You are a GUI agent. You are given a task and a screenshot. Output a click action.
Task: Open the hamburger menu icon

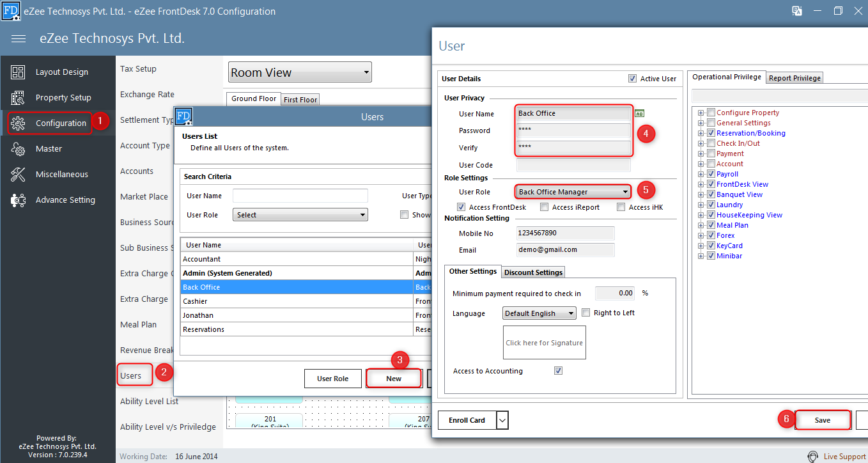point(19,39)
